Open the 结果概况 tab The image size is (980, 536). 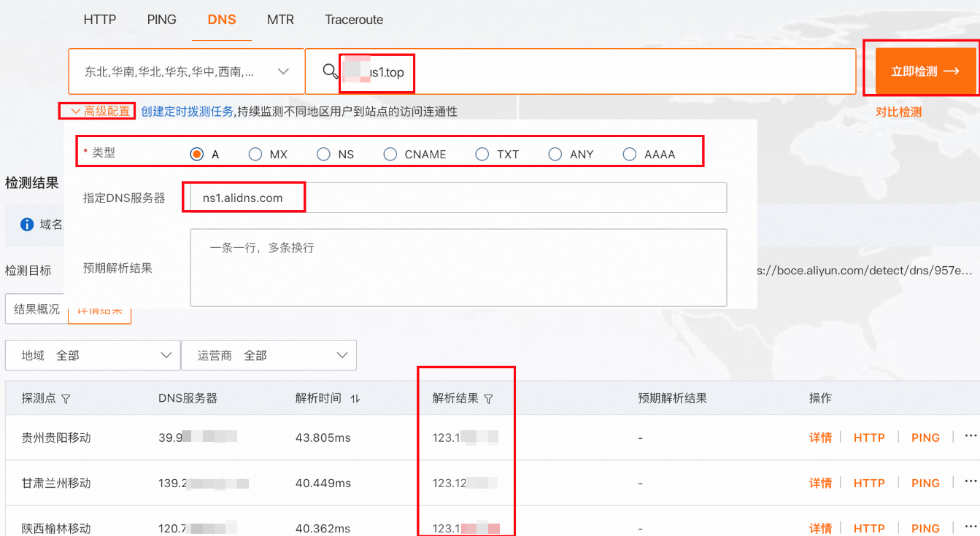[36, 309]
